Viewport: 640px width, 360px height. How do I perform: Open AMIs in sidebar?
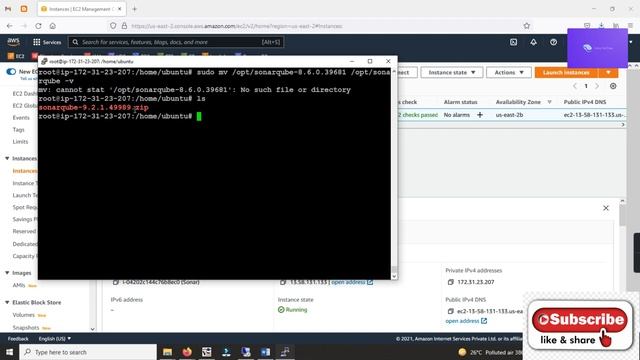[x=19, y=285]
